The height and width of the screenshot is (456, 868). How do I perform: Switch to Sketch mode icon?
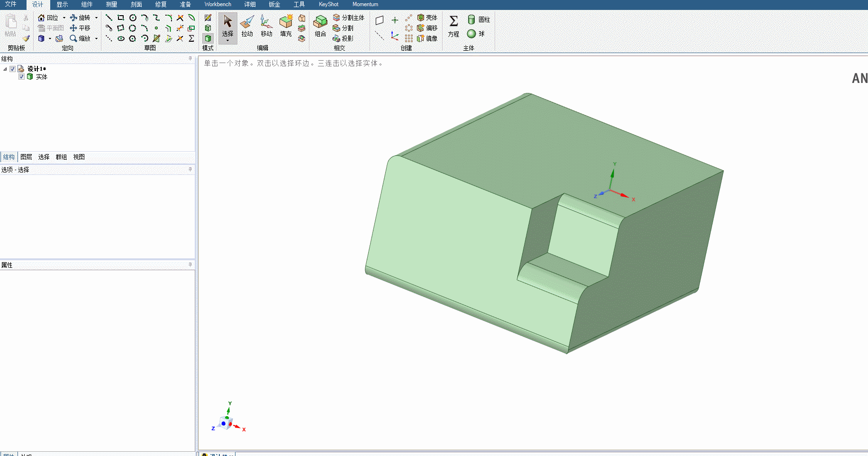pyautogui.click(x=208, y=18)
